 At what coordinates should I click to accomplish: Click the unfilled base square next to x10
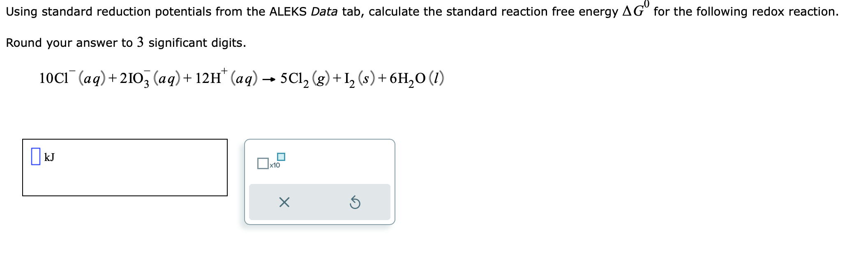263,163
